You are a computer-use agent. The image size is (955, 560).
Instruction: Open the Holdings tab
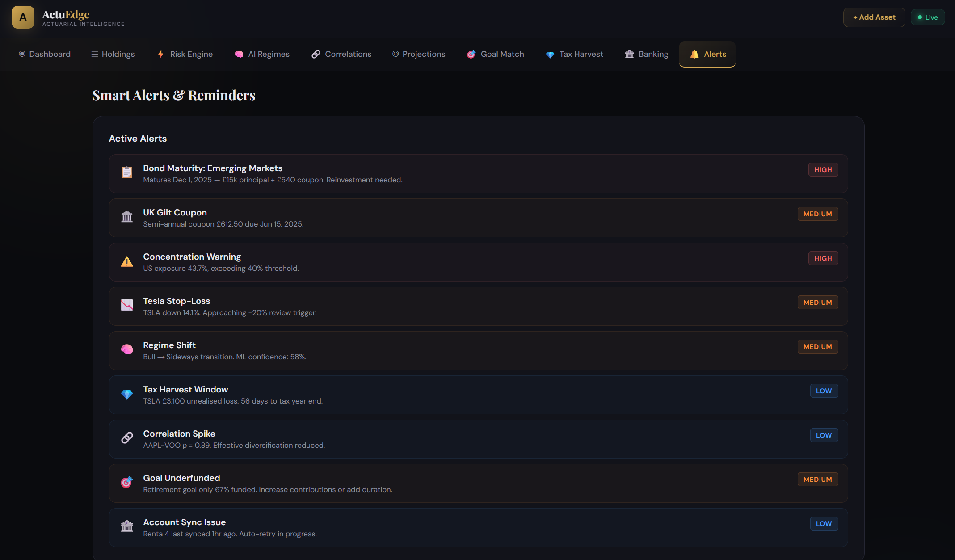pyautogui.click(x=113, y=54)
